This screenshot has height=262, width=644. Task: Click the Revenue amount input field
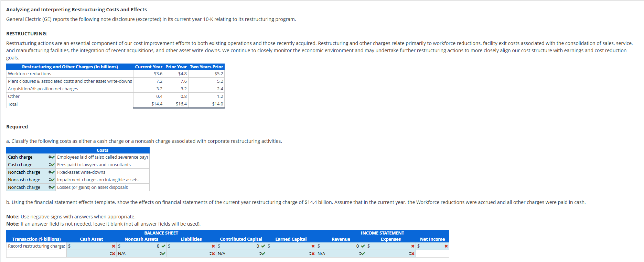point(340,246)
